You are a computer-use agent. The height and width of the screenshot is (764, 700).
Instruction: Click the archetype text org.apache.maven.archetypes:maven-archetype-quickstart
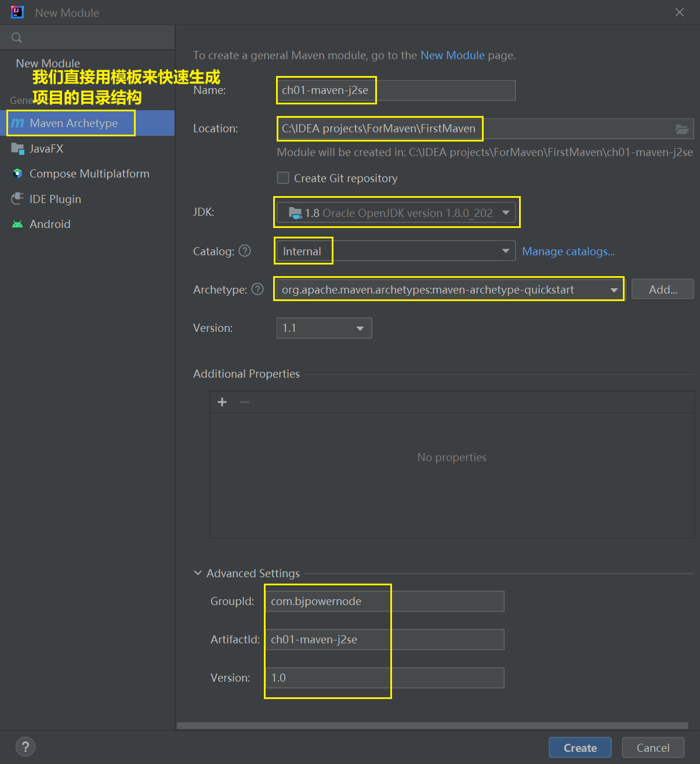click(x=428, y=289)
